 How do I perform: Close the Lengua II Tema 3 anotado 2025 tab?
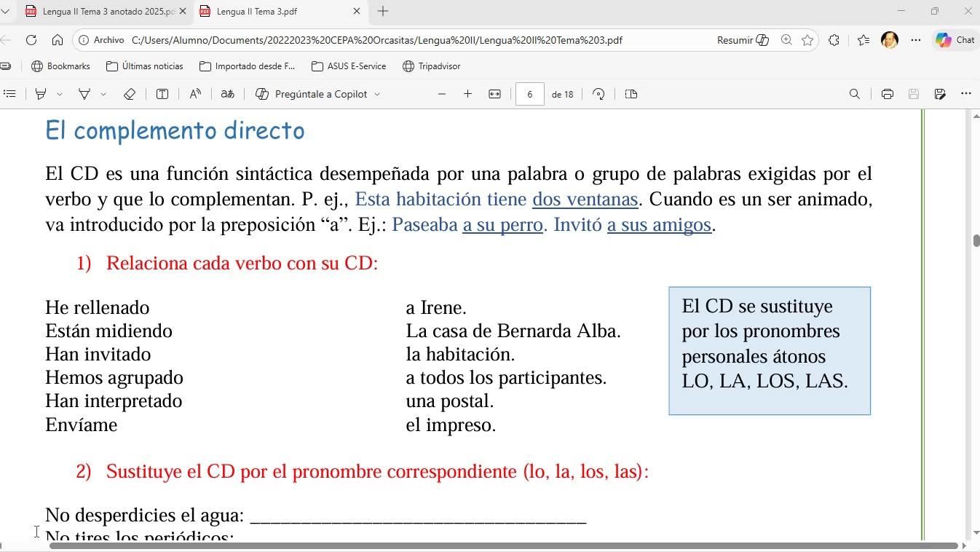click(x=182, y=11)
